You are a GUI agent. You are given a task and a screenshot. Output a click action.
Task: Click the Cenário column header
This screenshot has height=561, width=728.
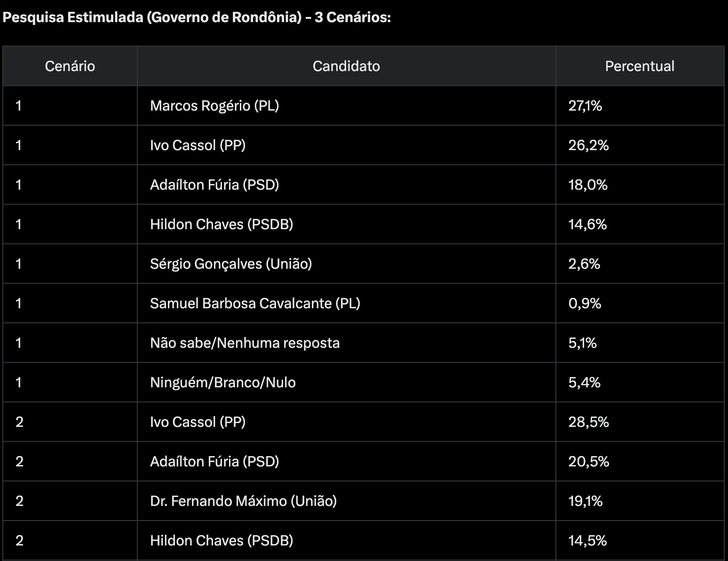click(70, 66)
